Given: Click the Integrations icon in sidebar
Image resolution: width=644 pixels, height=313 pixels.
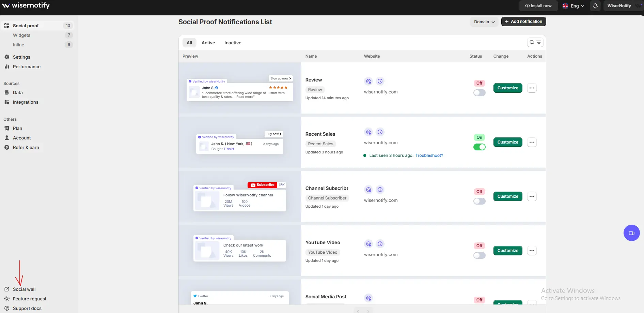Looking at the screenshot, I should coord(7,102).
